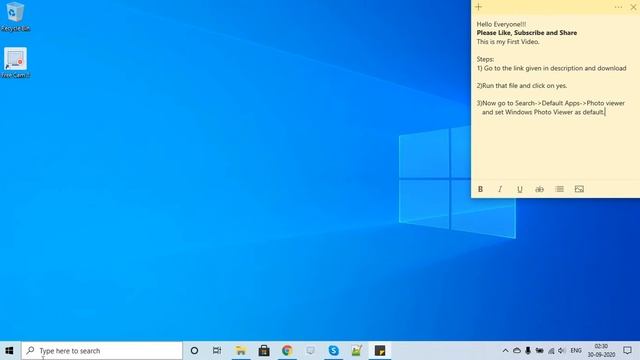Toggle bullet list in the note
The height and width of the screenshot is (360, 640).
(x=559, y=189)
